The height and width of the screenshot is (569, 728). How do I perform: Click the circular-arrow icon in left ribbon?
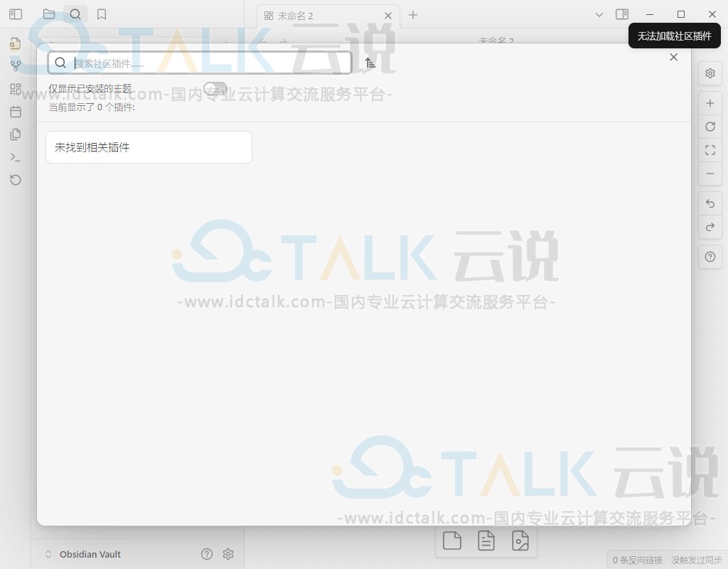click(x=16, y=180)
